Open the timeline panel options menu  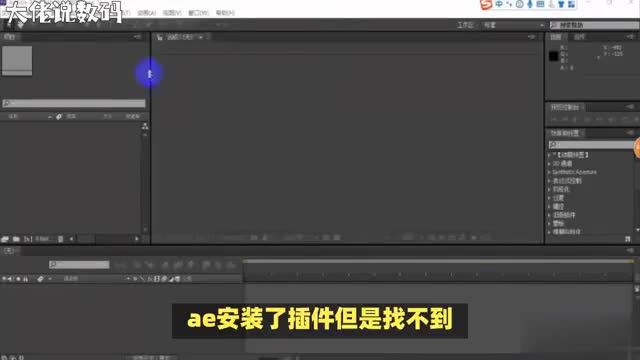click(630, 250)
